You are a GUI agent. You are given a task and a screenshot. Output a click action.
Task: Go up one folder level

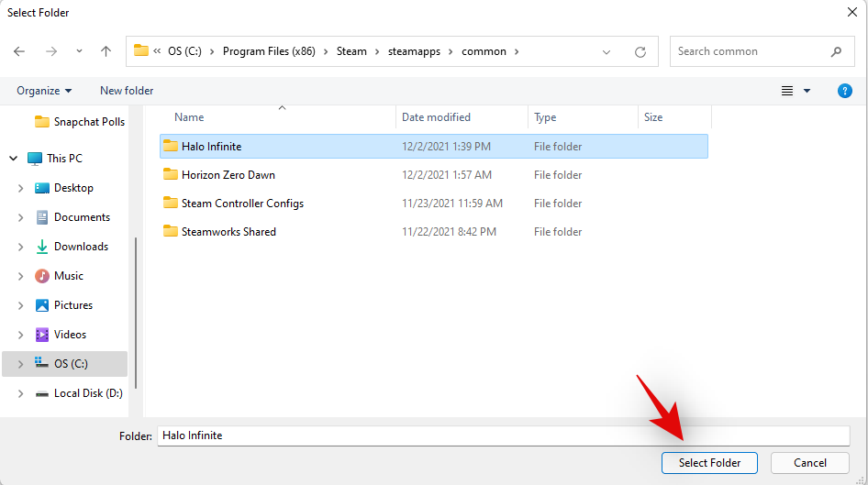pyautogui.click(x=106, y=52)
